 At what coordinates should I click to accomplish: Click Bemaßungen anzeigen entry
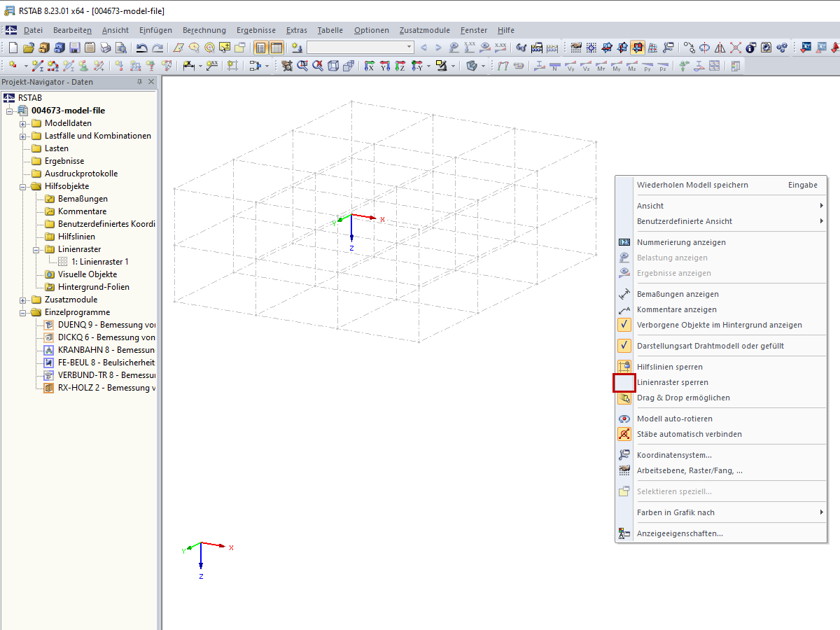point(721,294)
